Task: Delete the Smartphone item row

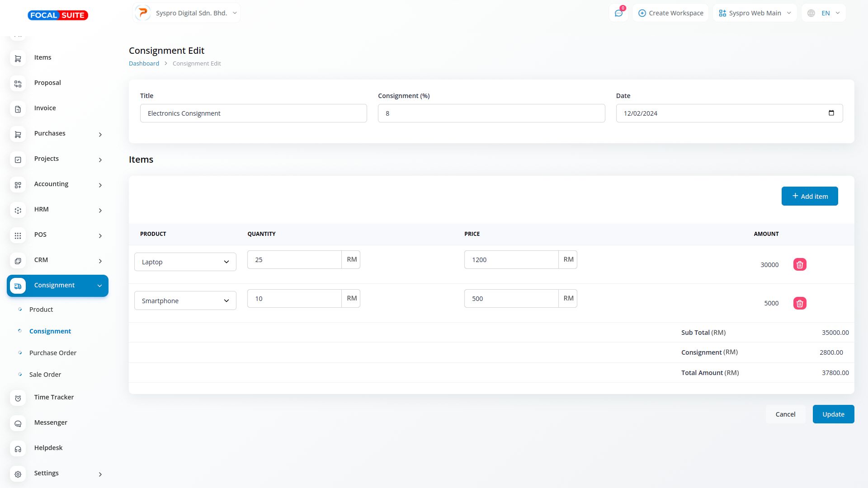Action: (x=799, y=303)
